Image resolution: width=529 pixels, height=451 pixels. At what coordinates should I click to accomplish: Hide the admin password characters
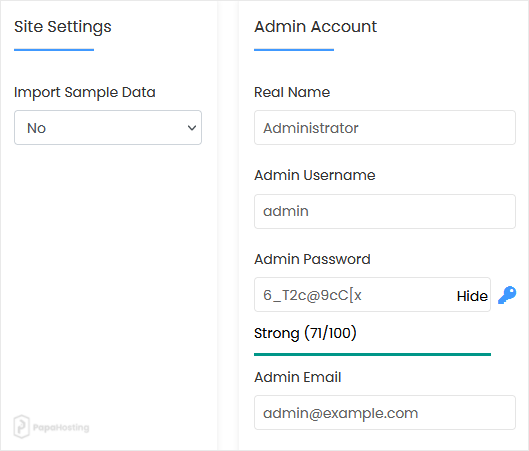pos(472,296)
